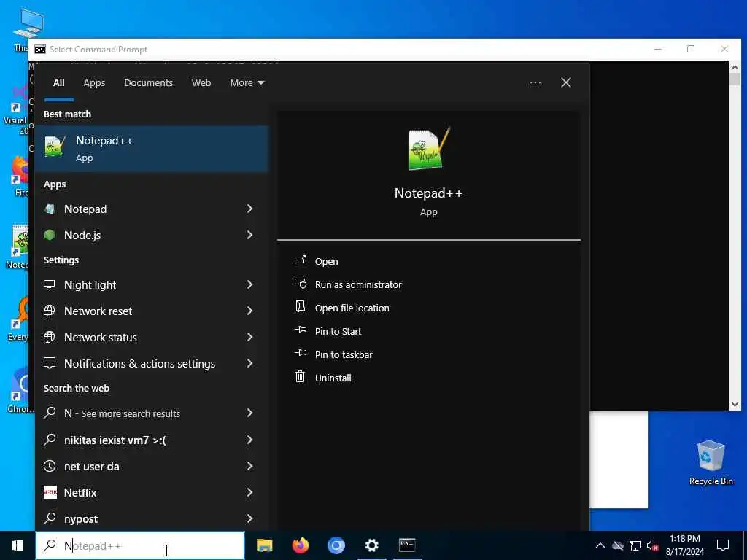This screenshot has height=560, width=747.
Task: Show hidden tray icons chevron
Action: (x=600, y=545)
